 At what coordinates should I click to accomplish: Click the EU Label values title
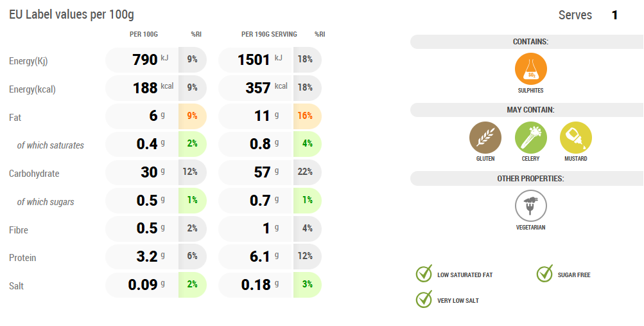pos(71,15)
